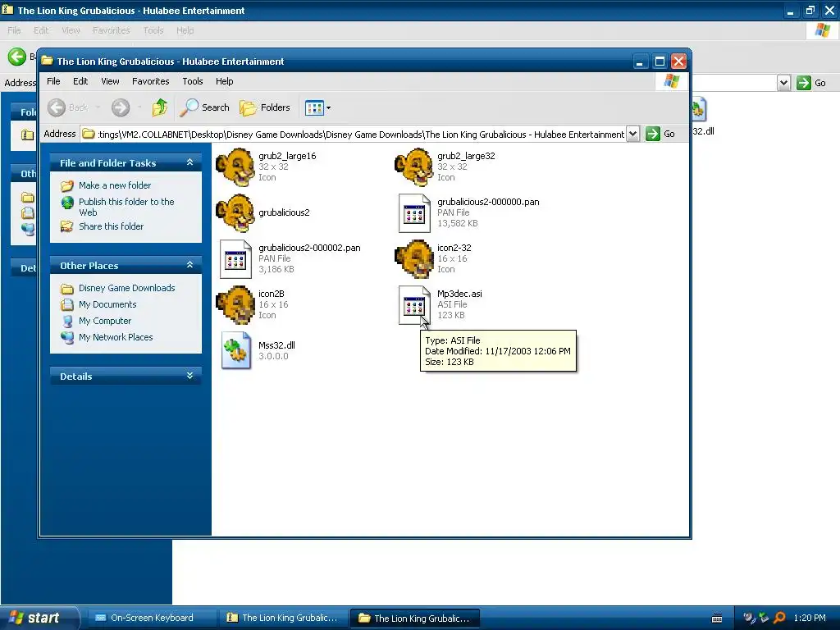The width and height of the screenshot is (840, 630).
Task: Open My Network Places link
Action: click(116, 337)
